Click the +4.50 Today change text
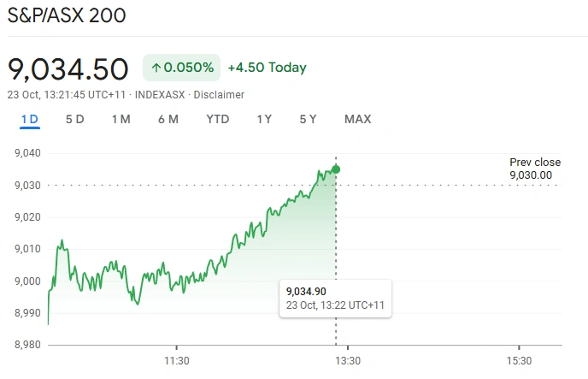This screenshot has width=588, height=379. [x=267, y=68]
